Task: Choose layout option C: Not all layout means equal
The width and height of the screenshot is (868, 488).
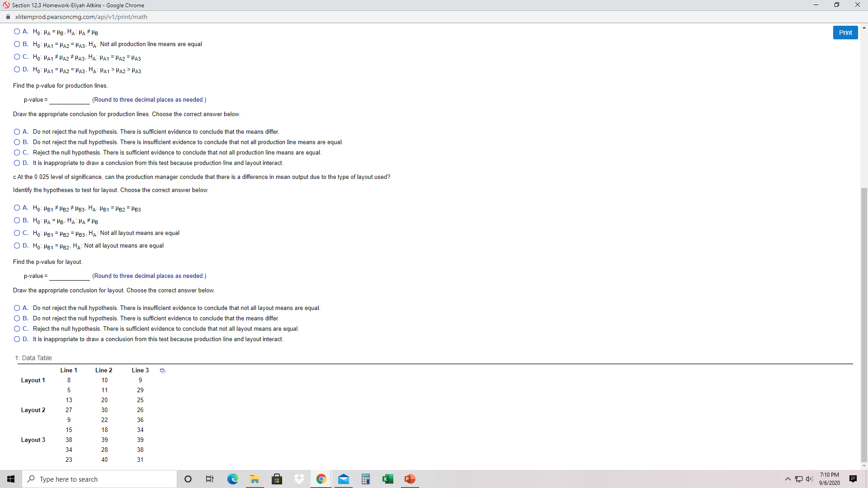Action: tap(17, 232)
